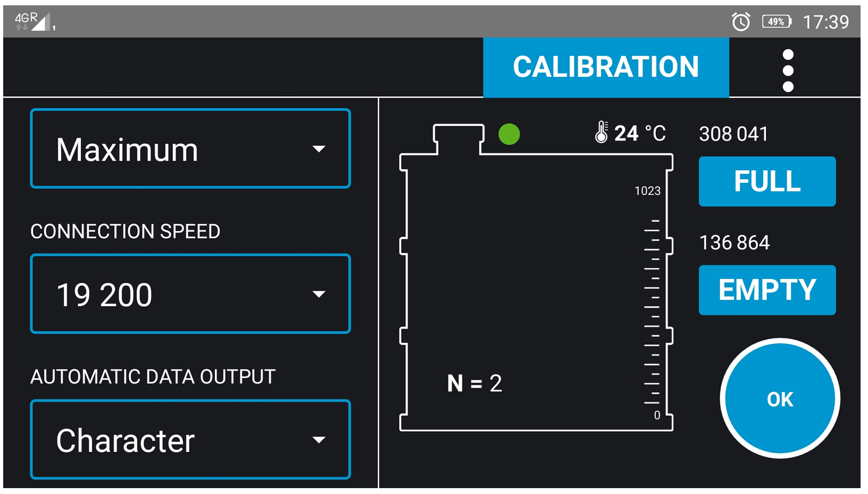
Task: Open the connection speed 19 200 dropdown
Action: (190, 294)
